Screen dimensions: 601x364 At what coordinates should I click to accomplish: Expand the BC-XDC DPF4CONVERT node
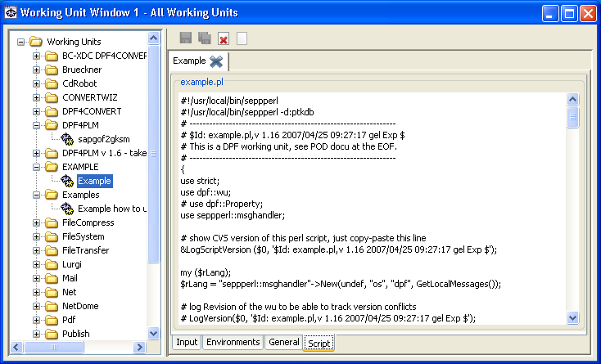click(36, 56)
